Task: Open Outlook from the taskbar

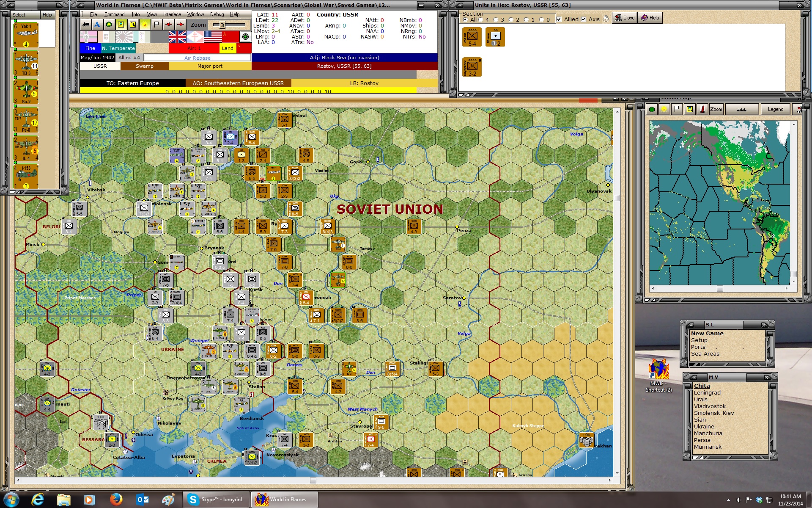Action: tap(142, 500)
